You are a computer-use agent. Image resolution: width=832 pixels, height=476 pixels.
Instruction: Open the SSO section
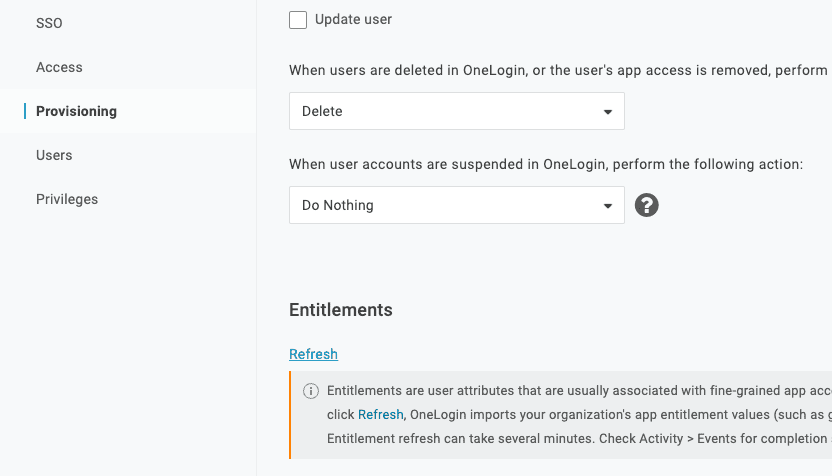click(x=49, y=23)
